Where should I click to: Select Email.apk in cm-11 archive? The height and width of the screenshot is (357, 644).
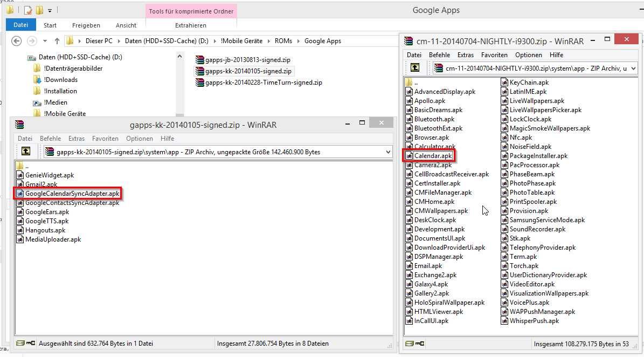click(x=424, y=266)
